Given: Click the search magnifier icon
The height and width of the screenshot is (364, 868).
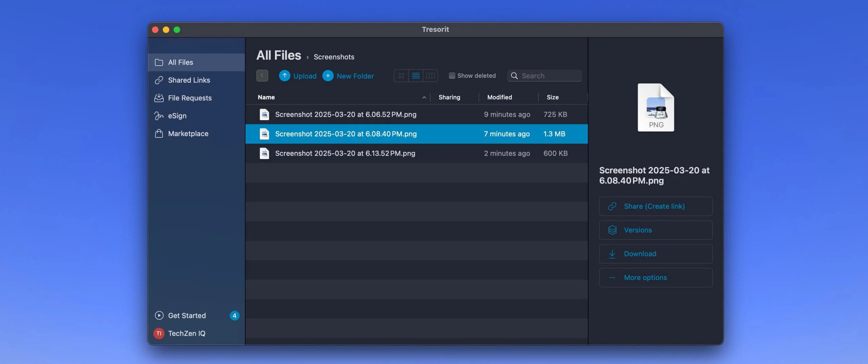Looking at the screenshot, I should [x=514, y=76].
